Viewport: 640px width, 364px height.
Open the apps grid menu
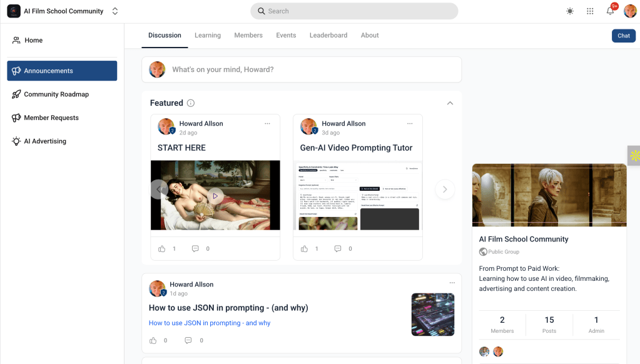590,11
